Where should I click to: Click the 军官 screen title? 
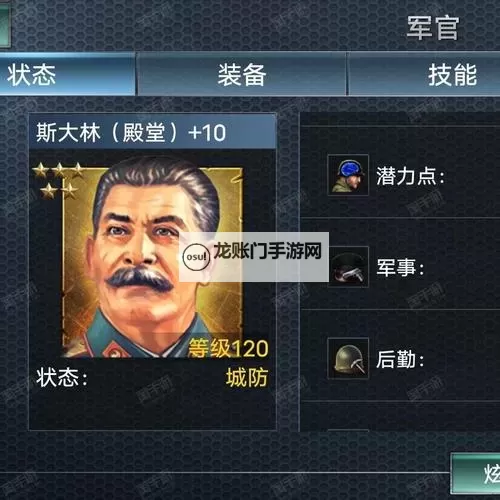pos(433,28)
